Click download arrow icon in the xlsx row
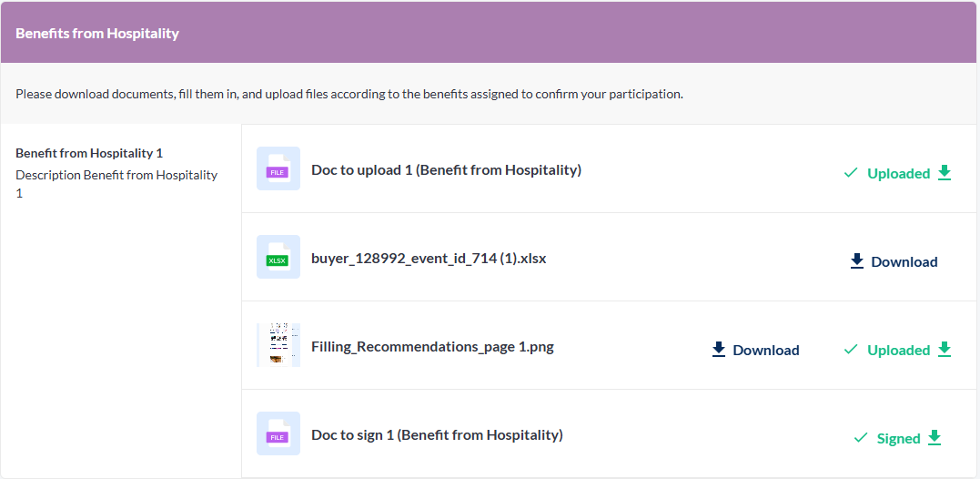Viewport: 980px width, 479px height. (x=856, y=260)
